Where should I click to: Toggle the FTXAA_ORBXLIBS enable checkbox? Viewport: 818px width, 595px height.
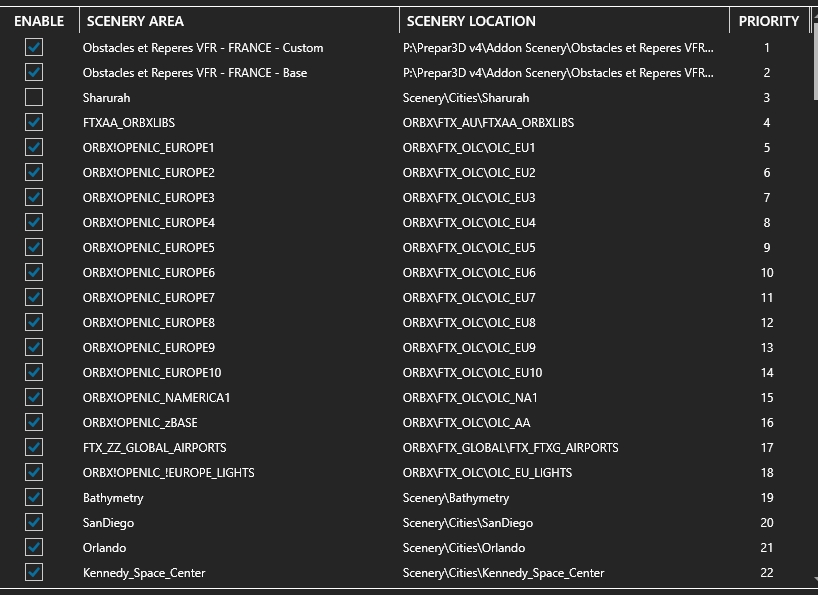coord(34,123)
